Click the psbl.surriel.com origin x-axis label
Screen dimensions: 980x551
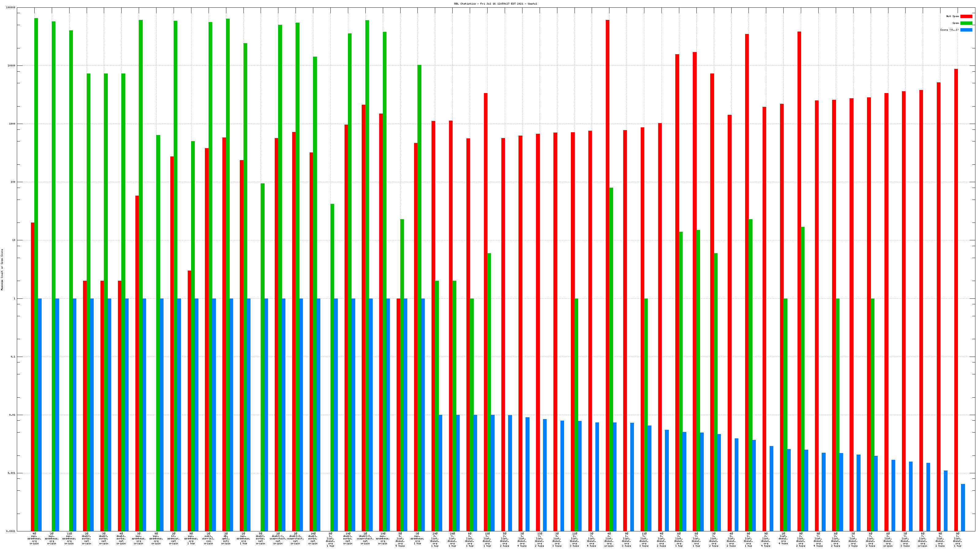[209, 538]
